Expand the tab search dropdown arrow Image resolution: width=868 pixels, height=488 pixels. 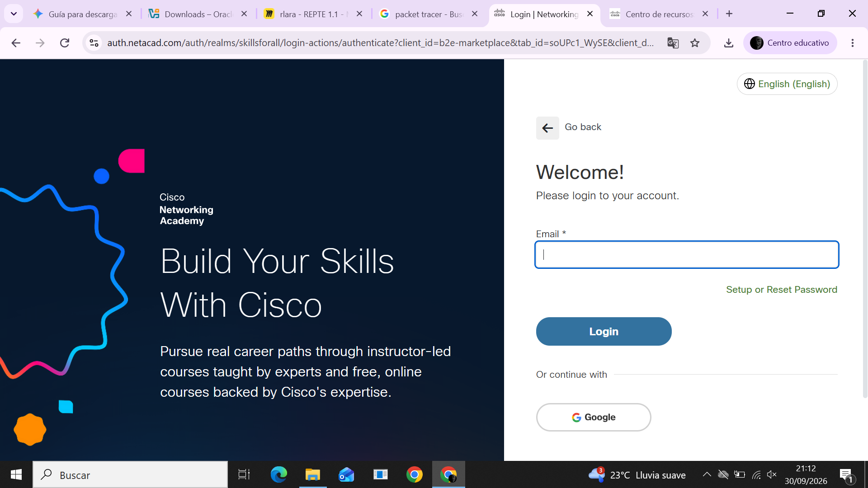14,14
